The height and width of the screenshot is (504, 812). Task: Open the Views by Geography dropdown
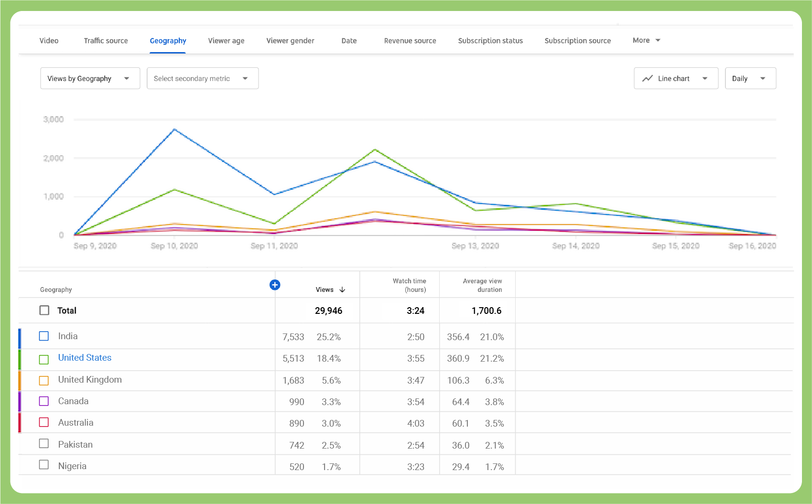coord(90,78)
